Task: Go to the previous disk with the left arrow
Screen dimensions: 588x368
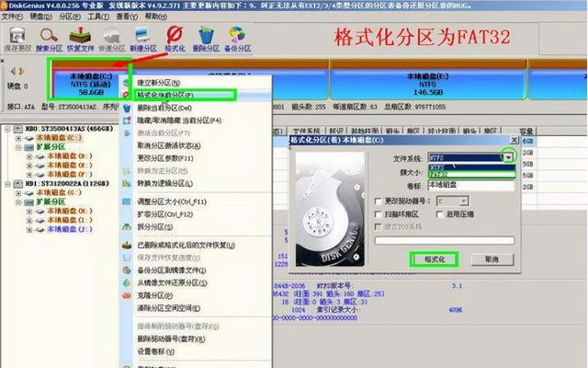Action: click(x=13, y=71)
